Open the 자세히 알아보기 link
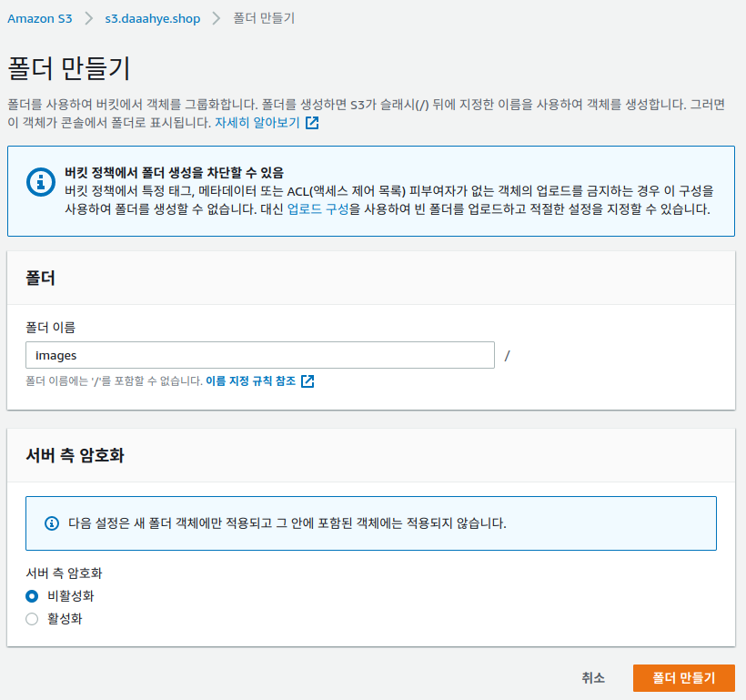Screen dimensions: 746x700 (257, 122)
